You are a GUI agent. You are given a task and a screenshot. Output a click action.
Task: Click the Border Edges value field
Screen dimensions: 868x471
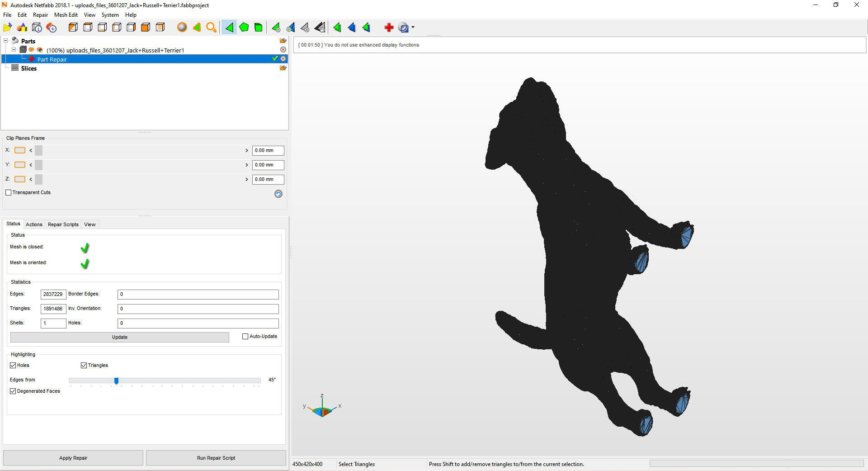coord(198,294)
